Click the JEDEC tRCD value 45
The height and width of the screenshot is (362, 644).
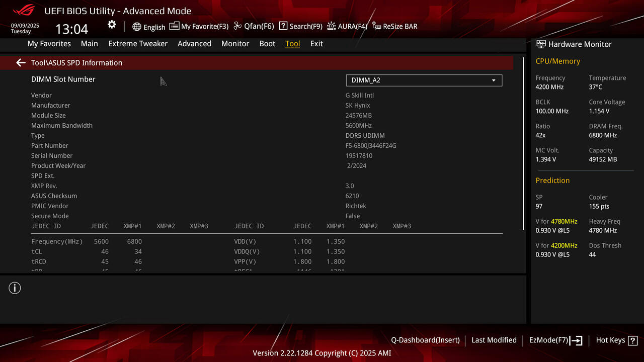pos(105,261)
